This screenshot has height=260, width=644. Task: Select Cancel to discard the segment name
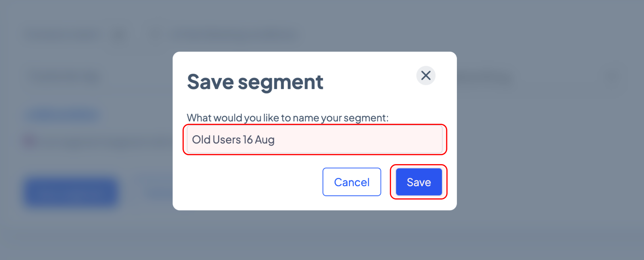pyautogui.click(x=352, y=182)
